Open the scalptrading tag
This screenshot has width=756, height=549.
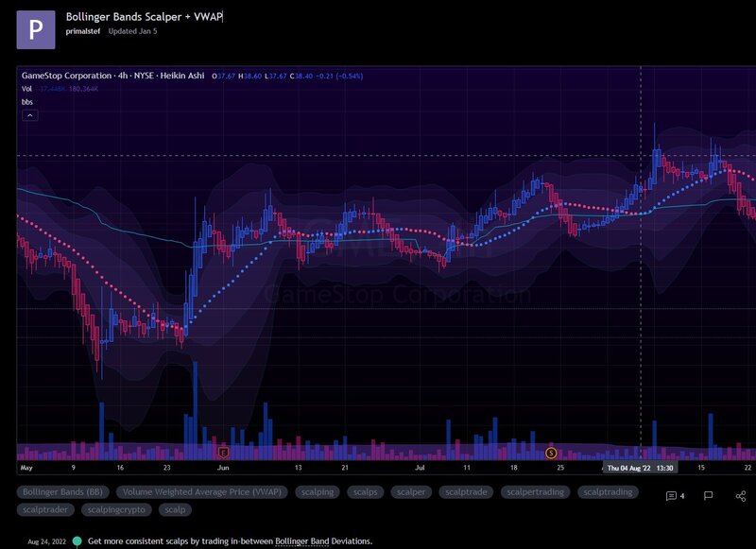[608, 492]
